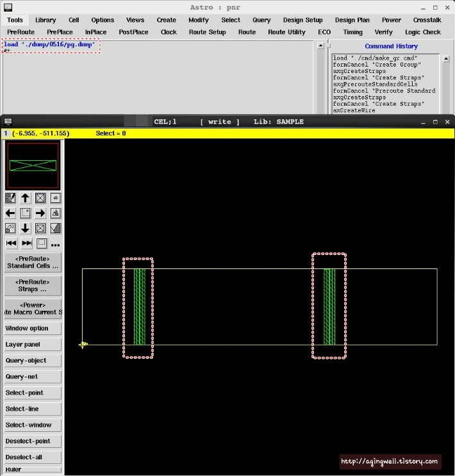Click the dashed rectangle select icon
This screenshot has height=476, width=455.
pyautogui.click(x=42, y=243)
